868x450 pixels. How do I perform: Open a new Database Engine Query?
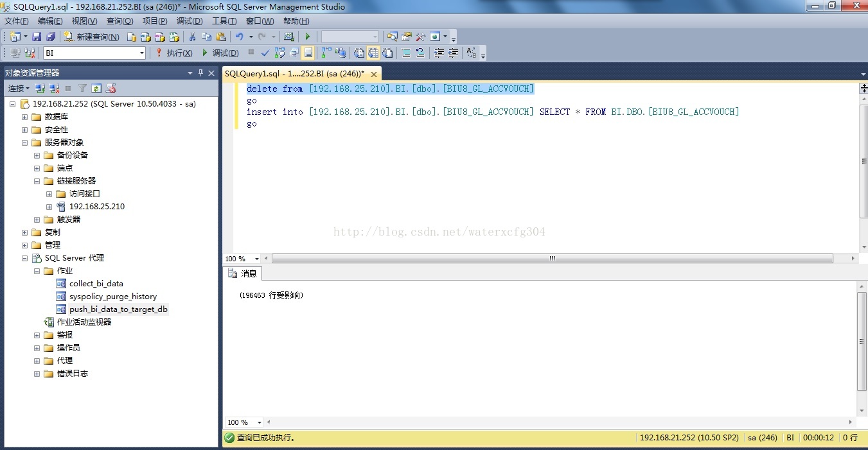coord(132,37)
